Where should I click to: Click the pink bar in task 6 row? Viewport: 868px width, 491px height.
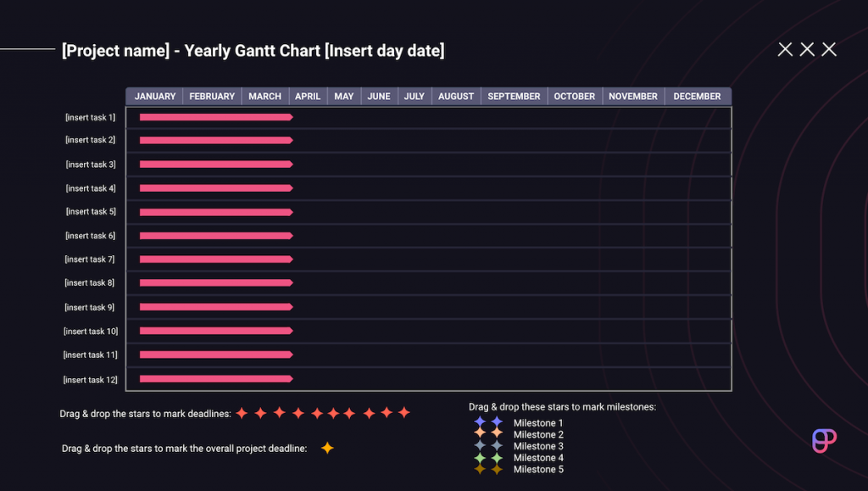tap(215, 236)
